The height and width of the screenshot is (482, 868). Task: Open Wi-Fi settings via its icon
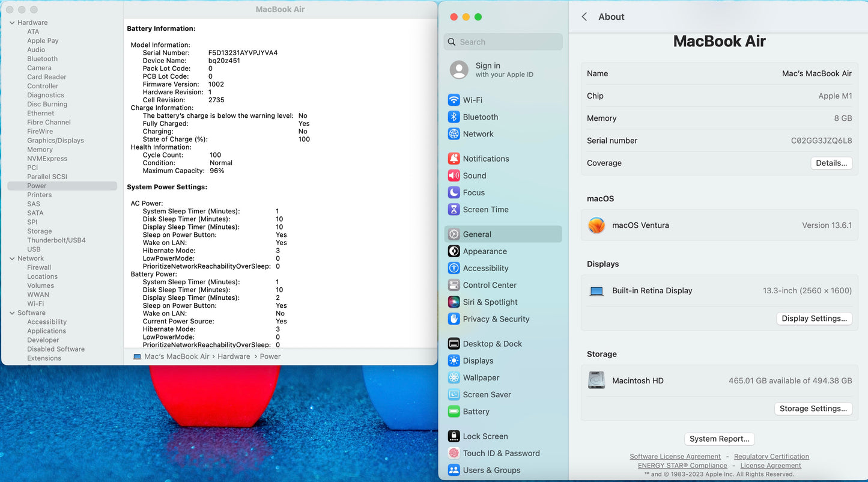coord(454,100)
